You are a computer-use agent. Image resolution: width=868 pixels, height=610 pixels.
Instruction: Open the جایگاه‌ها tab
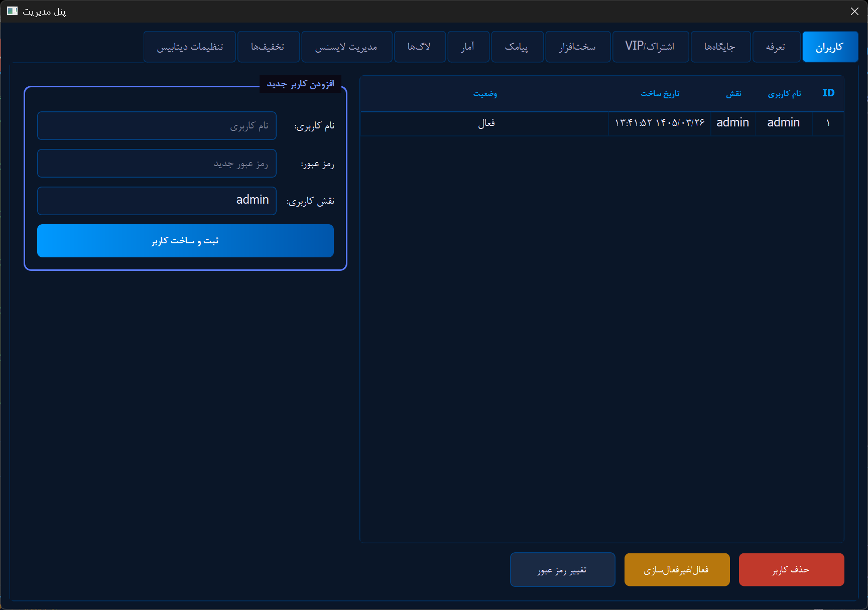[720, 47]
